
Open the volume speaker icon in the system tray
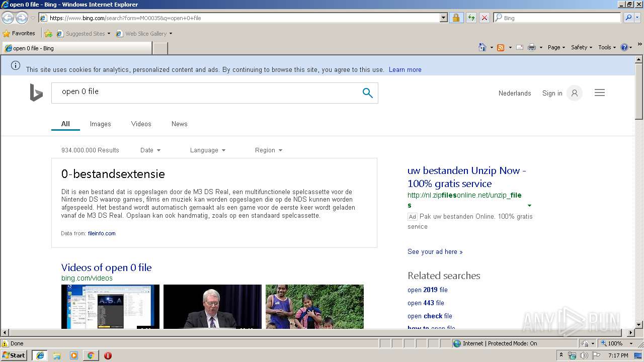pos(584,355)
